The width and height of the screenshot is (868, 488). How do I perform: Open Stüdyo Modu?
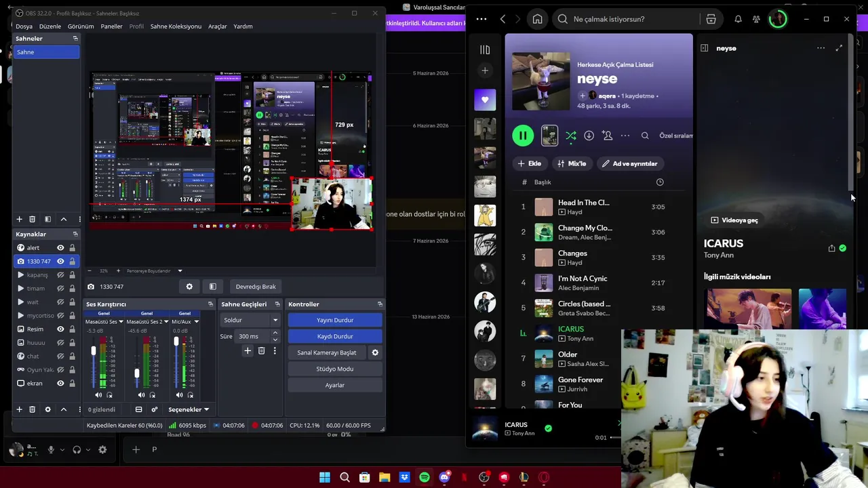(x=335, y=369)
